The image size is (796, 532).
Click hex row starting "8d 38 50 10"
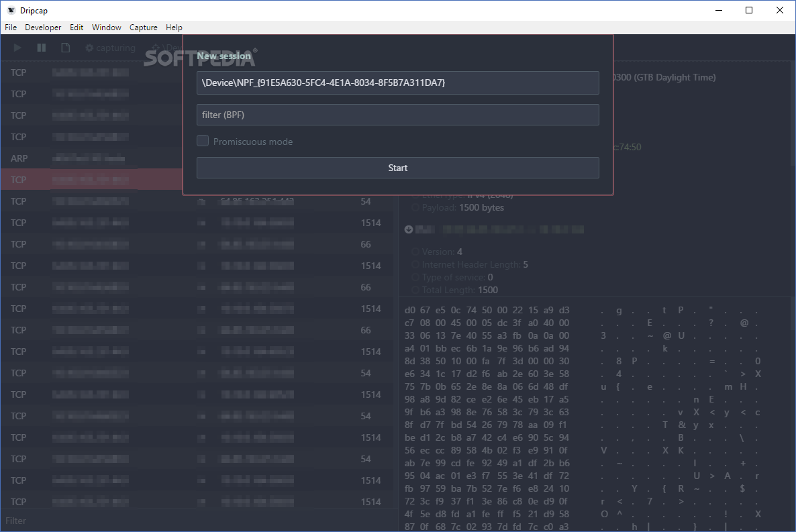487,361
